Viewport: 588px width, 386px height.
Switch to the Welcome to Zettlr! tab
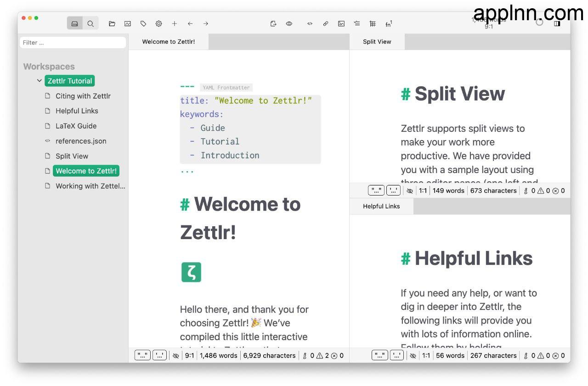coord(169,42)
